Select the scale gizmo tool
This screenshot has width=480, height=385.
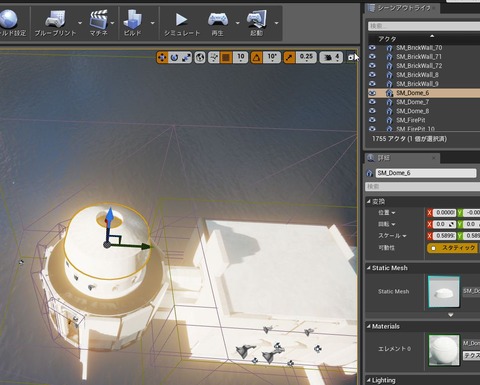(186, 58)
